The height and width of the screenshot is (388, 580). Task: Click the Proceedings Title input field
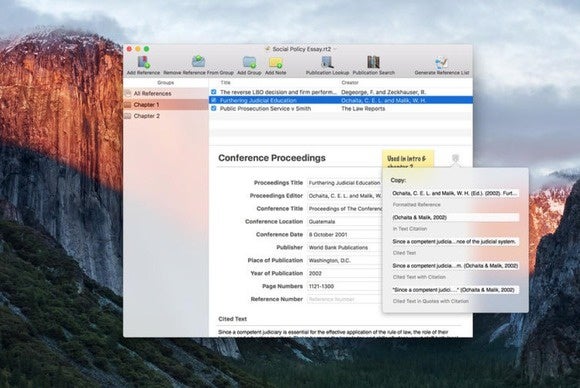[x=345, y=183]
